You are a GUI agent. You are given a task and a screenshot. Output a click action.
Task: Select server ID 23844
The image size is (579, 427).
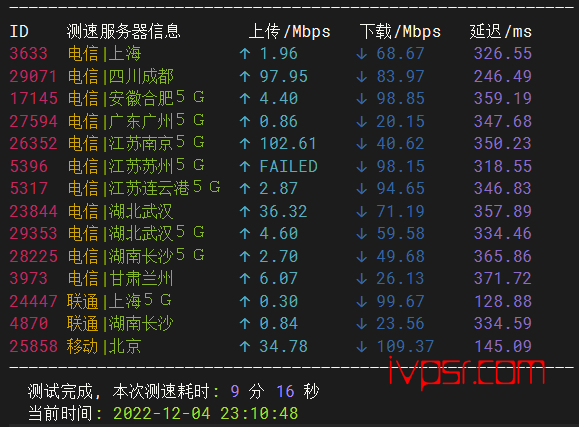point(34,212)
